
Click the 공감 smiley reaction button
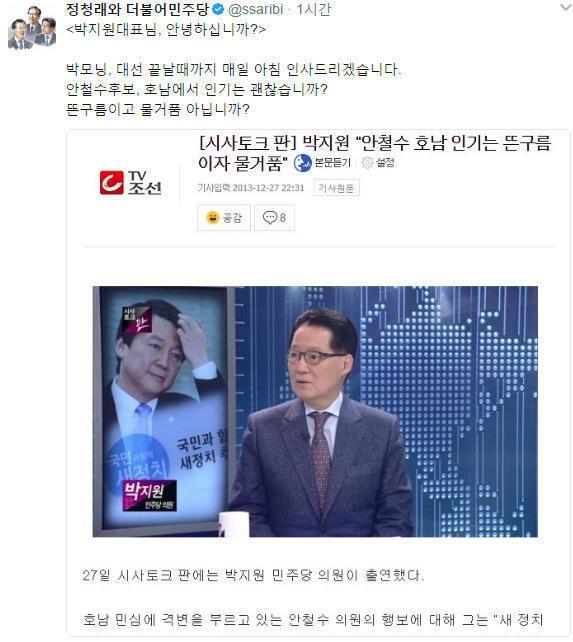click(x=224, y=217)
